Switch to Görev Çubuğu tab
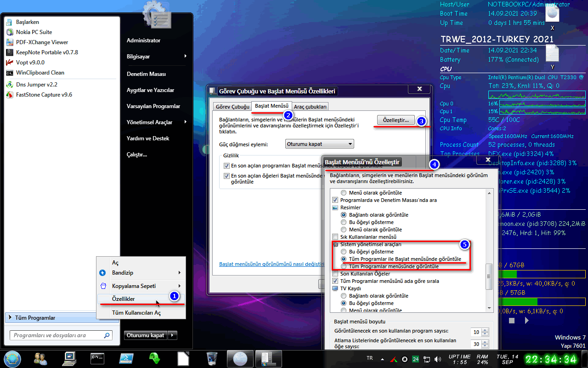This screenshot has height=368, width=588. point(233,106)
